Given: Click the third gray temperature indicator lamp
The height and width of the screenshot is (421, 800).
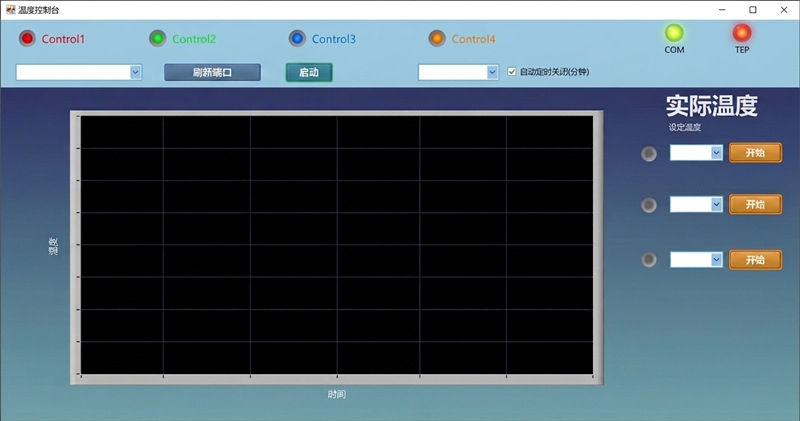Looking at the screenshot, I should tap(649, 260).
